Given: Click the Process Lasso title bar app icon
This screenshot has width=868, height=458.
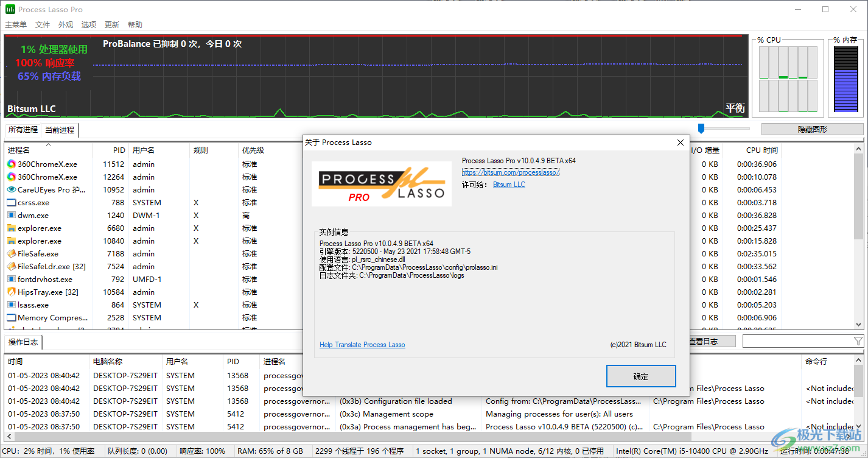Looking at the screenshot, I should pos(10,9).
